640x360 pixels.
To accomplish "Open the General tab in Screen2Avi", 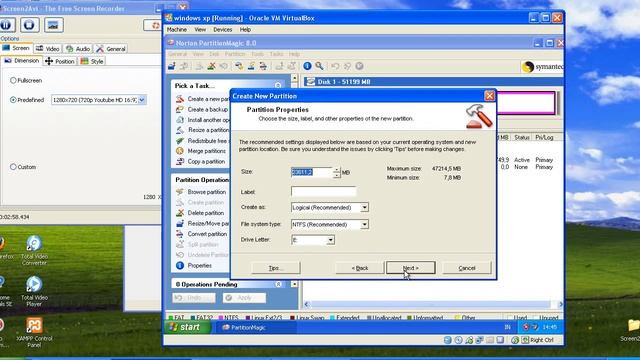I will (111, 49).
